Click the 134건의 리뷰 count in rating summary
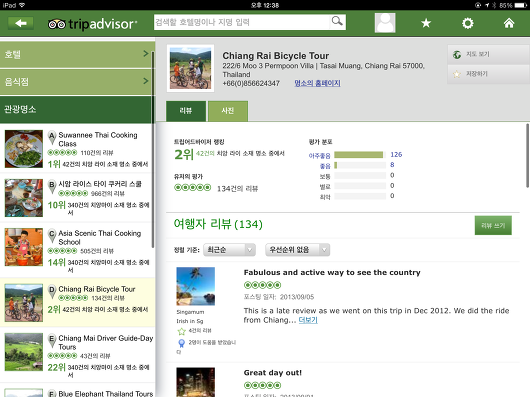Image resolution: width=530 pixels, height=397 pixels. click(237, 189)
